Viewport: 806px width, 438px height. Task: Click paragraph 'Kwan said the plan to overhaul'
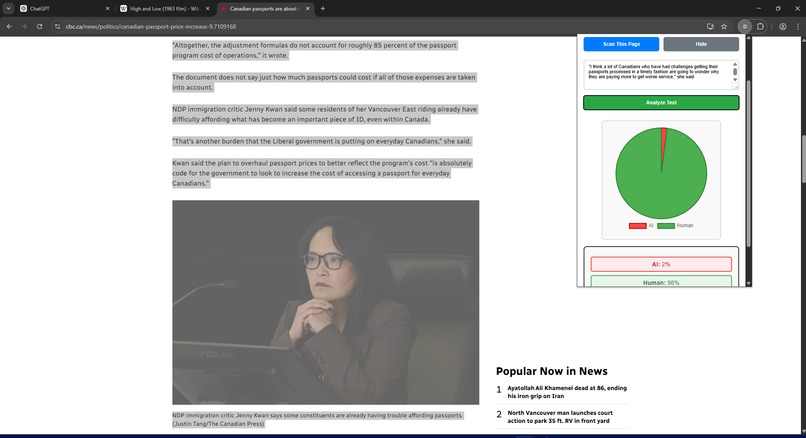pyautogui.click(x=322, y=173)
